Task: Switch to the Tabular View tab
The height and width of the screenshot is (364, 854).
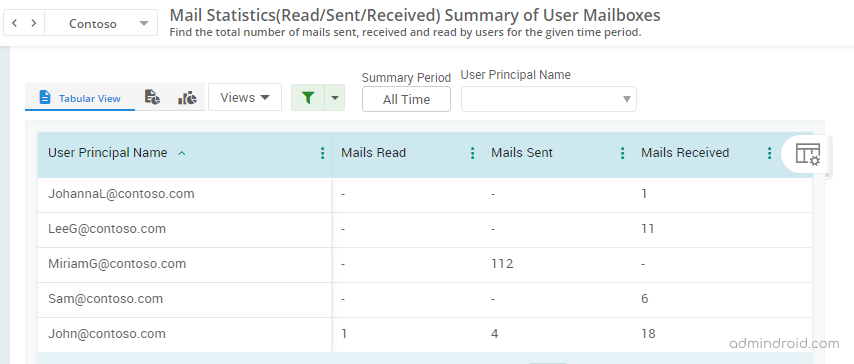Action: point(80,98)
